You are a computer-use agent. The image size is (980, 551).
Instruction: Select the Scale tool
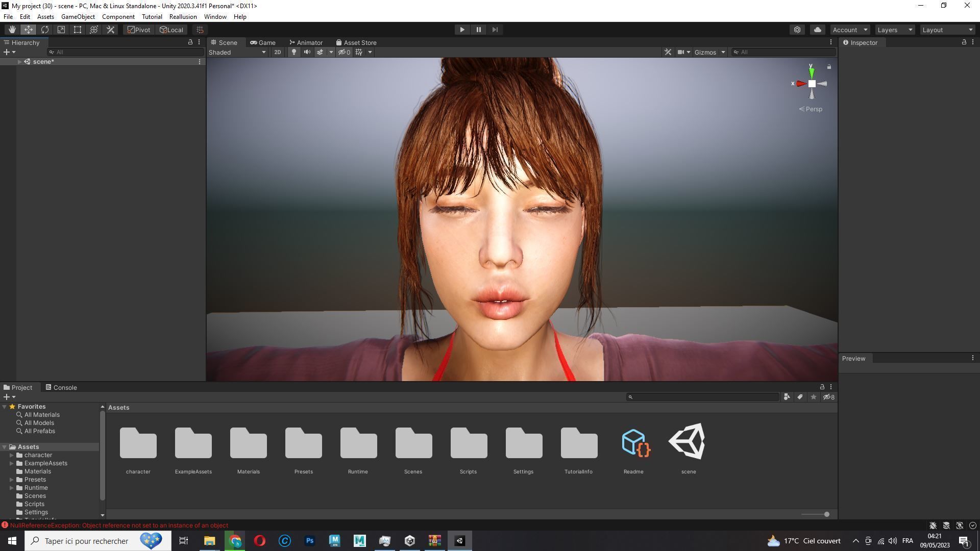tap(61, 30)
